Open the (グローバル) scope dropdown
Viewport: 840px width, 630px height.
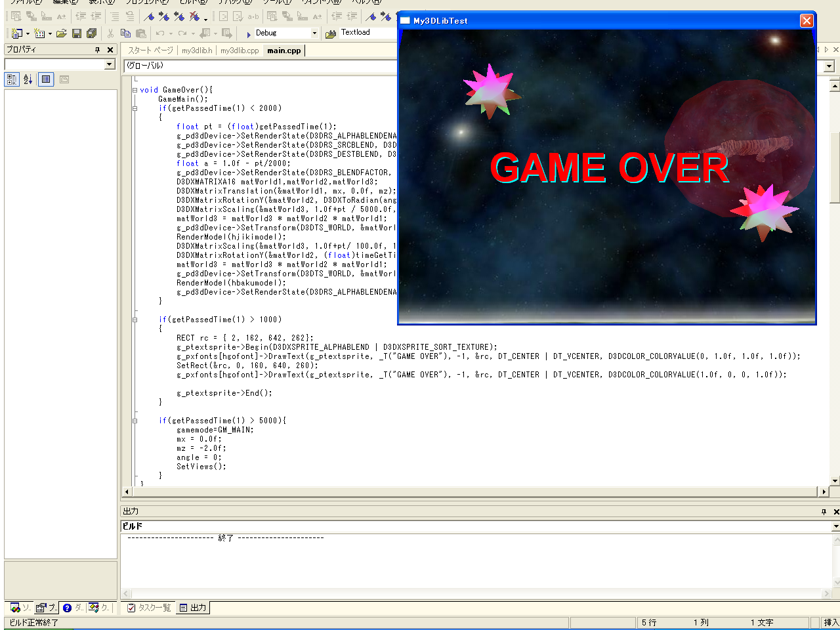pyautogui.click(x=829, y=66)
